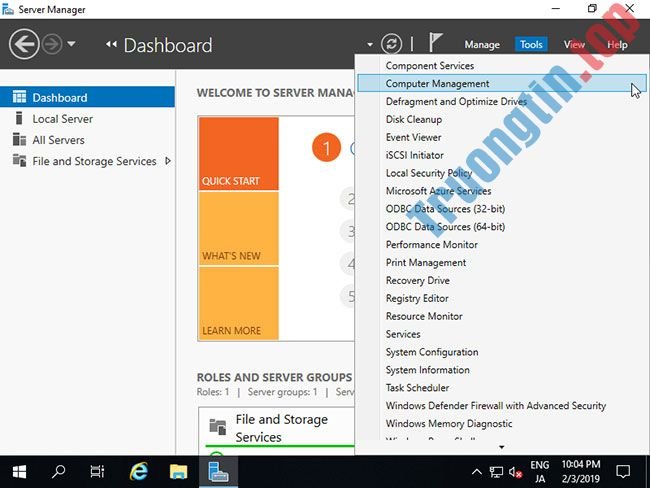Click the Server Manager taskbar icon
650x488 pixels.
tap(218, 472)
